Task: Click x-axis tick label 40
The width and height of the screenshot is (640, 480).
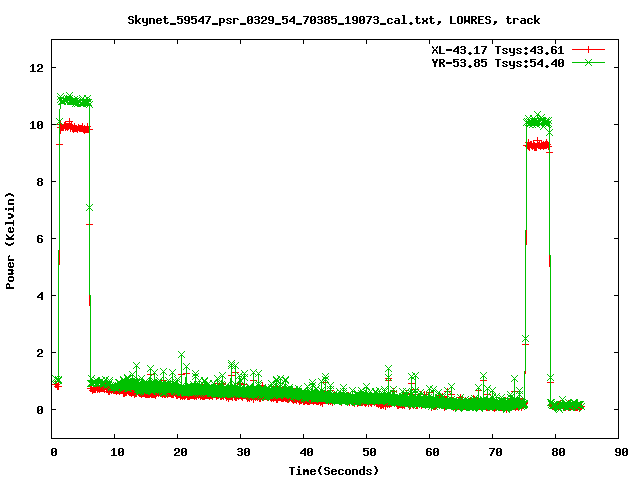Action: click(x=306, y=452)
